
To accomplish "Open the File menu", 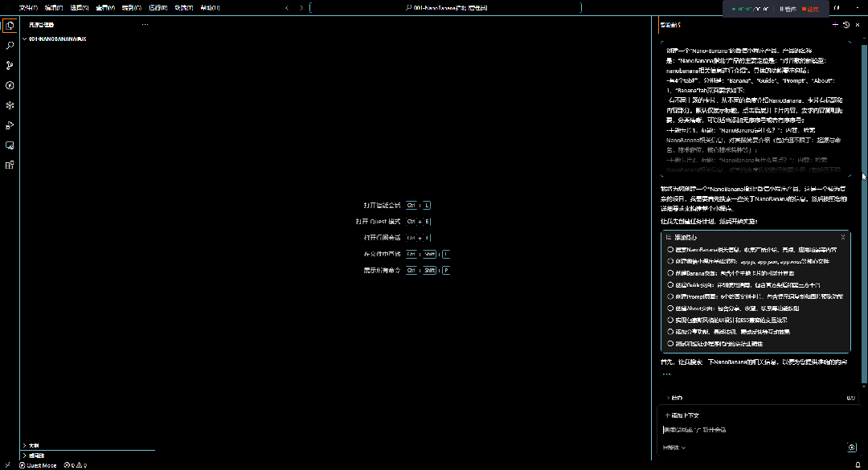I will coord(26,8).
